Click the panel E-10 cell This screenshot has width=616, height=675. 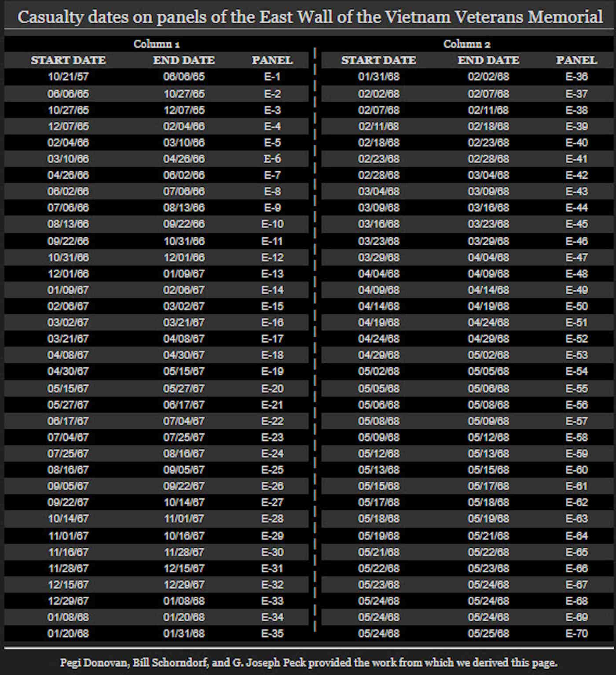point(272,224)
